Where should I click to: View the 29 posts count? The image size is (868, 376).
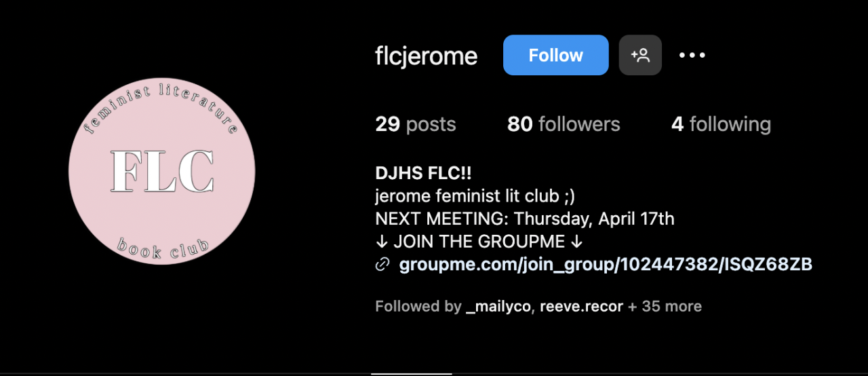[x=416, y=124]
